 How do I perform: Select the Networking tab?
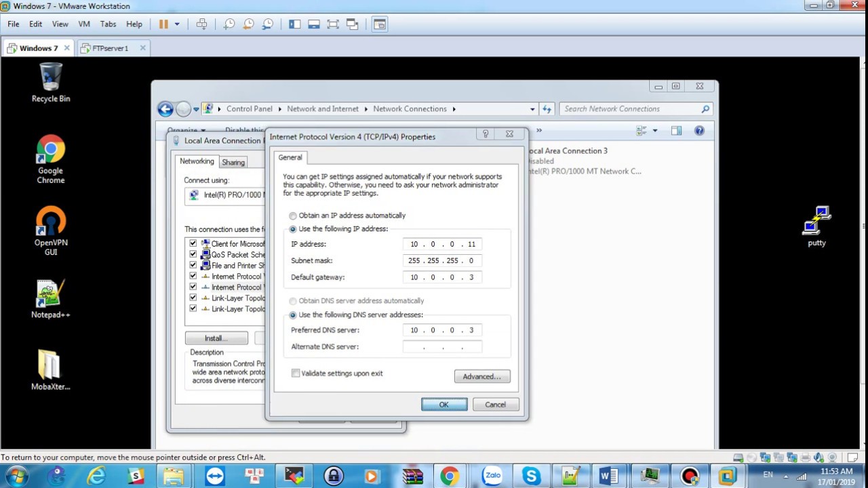click(197, 161)
